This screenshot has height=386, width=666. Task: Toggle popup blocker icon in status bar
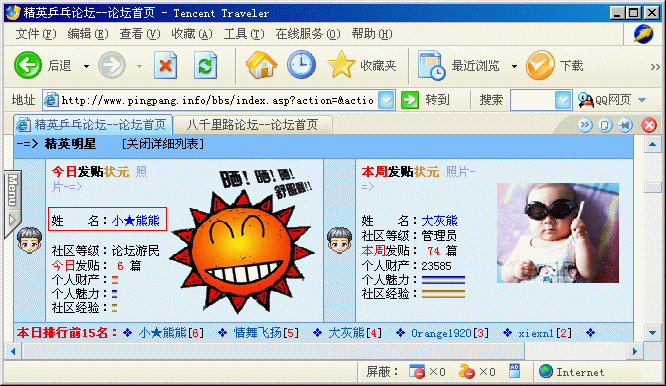point(417,372)
